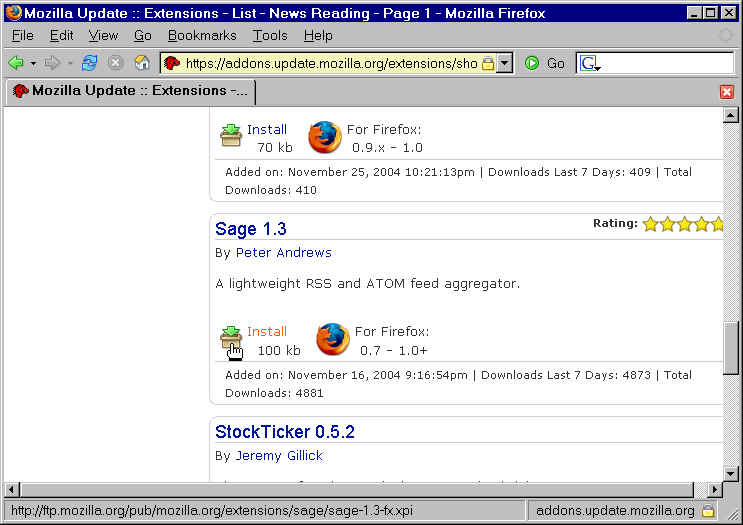The width and height of the screenshot is (743, 525).
Task: Click the Stop loading icon
Action: click(115, 63)
